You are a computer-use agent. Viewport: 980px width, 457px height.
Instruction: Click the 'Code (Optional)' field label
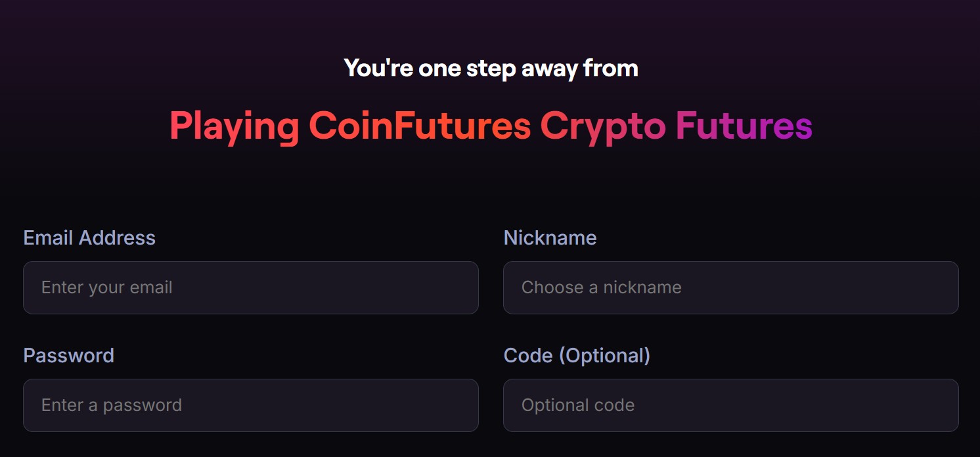point(577,355)
